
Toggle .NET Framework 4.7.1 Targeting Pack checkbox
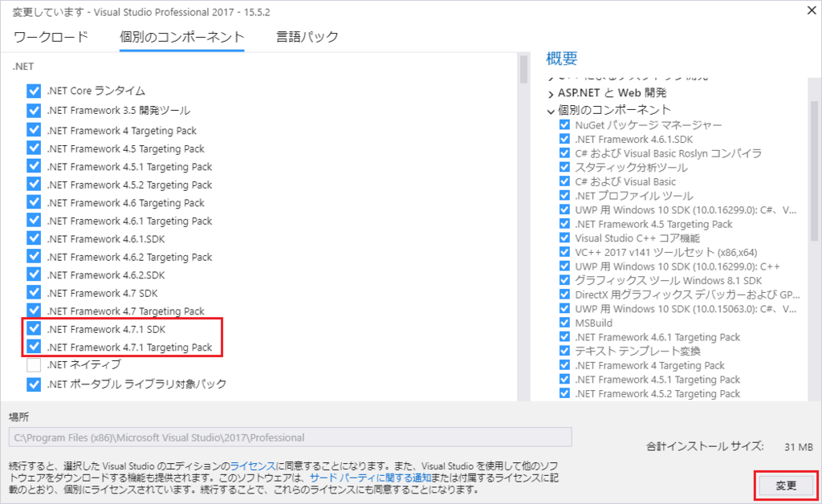click(34, 348)
